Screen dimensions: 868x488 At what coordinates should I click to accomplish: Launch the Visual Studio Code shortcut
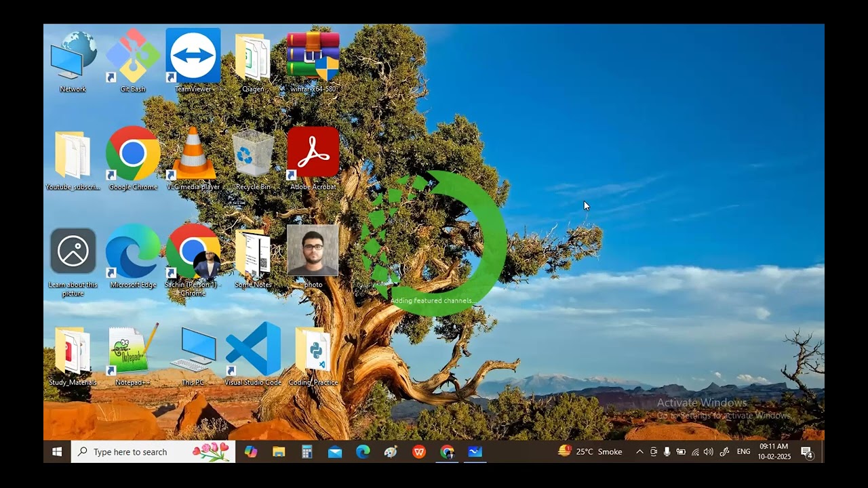coord(253,354)
